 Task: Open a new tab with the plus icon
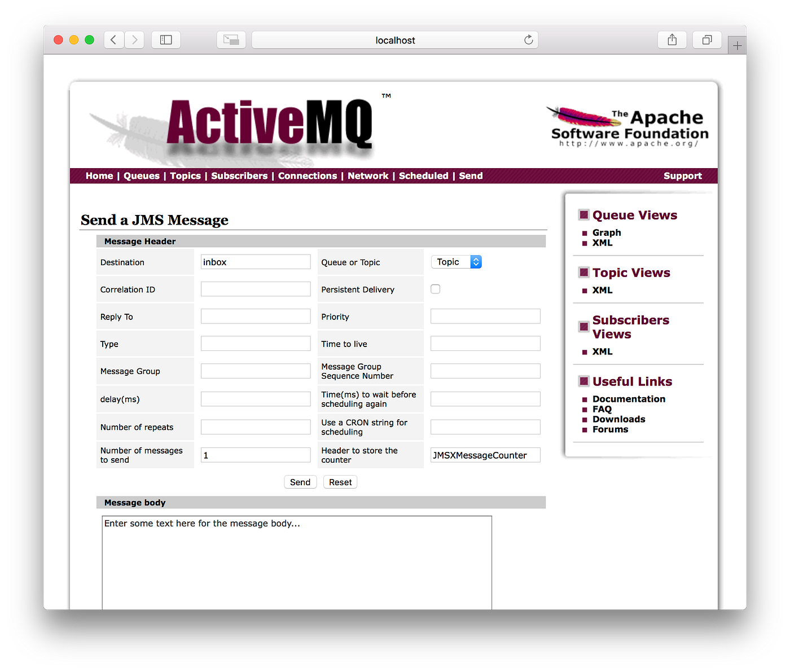click(x=737, y=44)
